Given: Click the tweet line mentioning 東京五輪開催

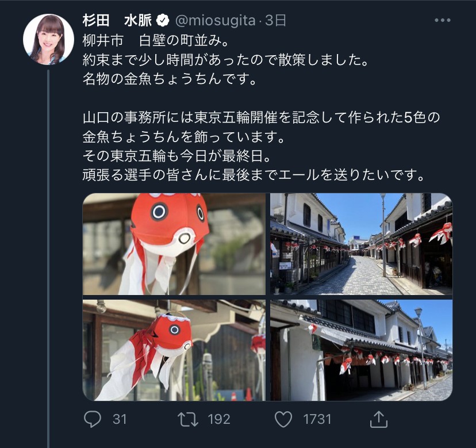Looking at the screenshot, I should tap(261, 117).
